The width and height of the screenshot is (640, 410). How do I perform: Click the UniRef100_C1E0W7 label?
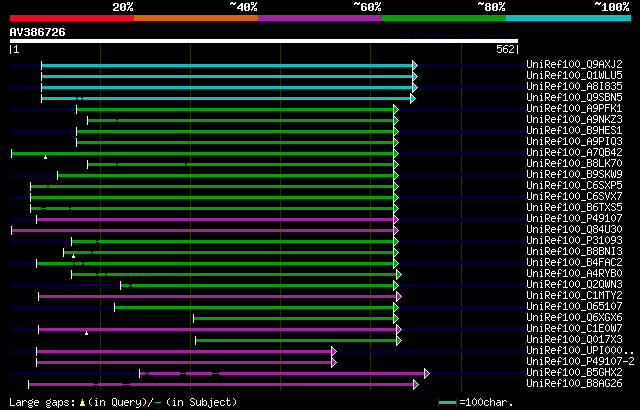(574, 329)
